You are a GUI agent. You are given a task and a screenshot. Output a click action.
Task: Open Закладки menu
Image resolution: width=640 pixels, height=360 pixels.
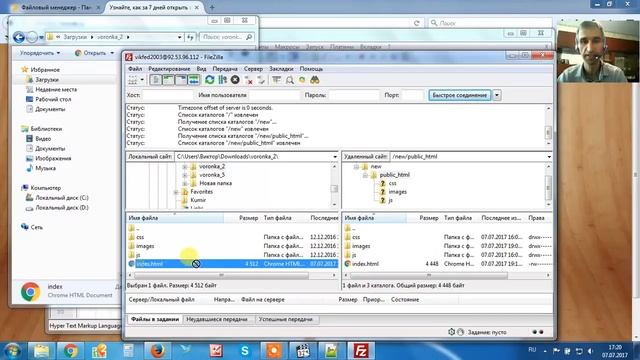coord(281,69)
